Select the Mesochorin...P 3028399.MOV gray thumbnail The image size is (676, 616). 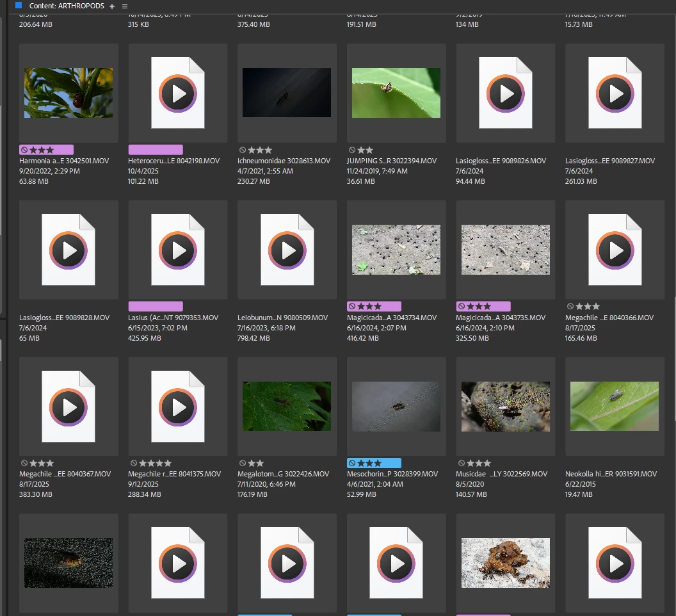396,407
